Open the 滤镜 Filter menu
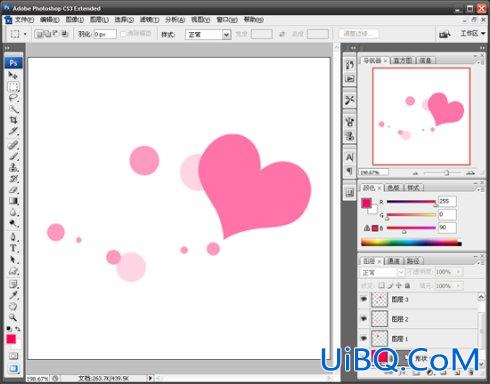 pos(149,20)
